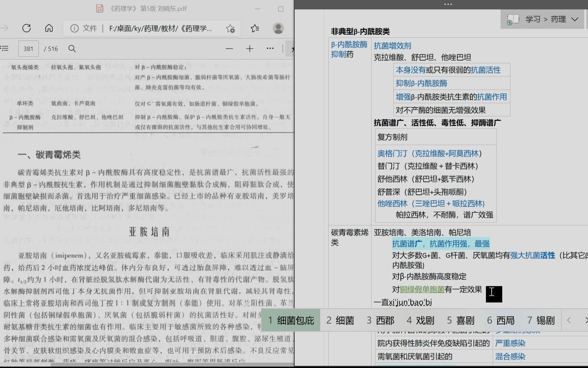Click the PDF tab title 《药理学》第5版
This screenshot has width=588, height=368.
(148, 9)
